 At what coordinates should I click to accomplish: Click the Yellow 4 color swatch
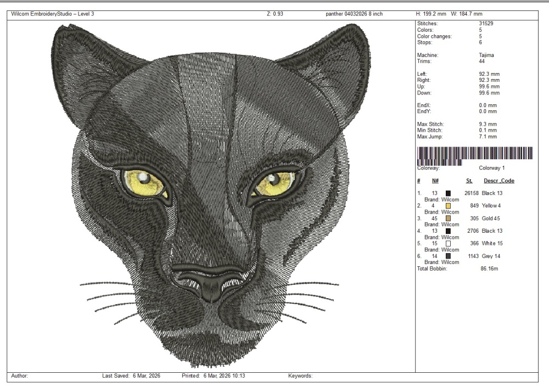(x=448, y=206)
